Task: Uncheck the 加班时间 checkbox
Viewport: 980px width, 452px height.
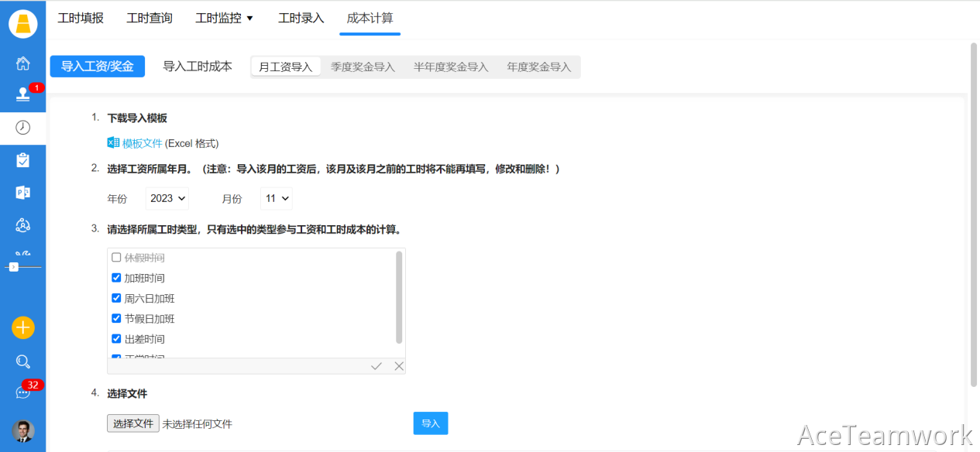Action: tap(116, 278)
